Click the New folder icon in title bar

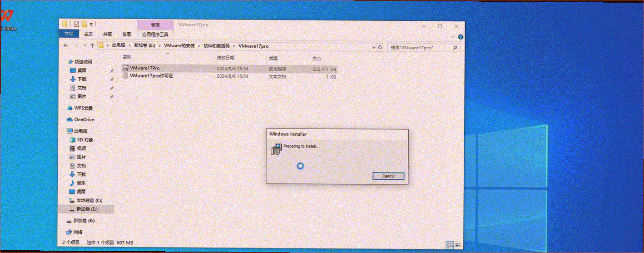click(84, 24)
